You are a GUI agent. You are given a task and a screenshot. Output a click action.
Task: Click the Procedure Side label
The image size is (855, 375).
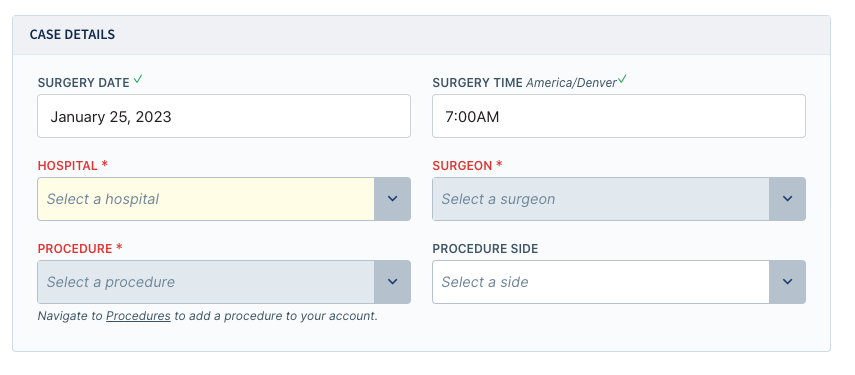485,249
